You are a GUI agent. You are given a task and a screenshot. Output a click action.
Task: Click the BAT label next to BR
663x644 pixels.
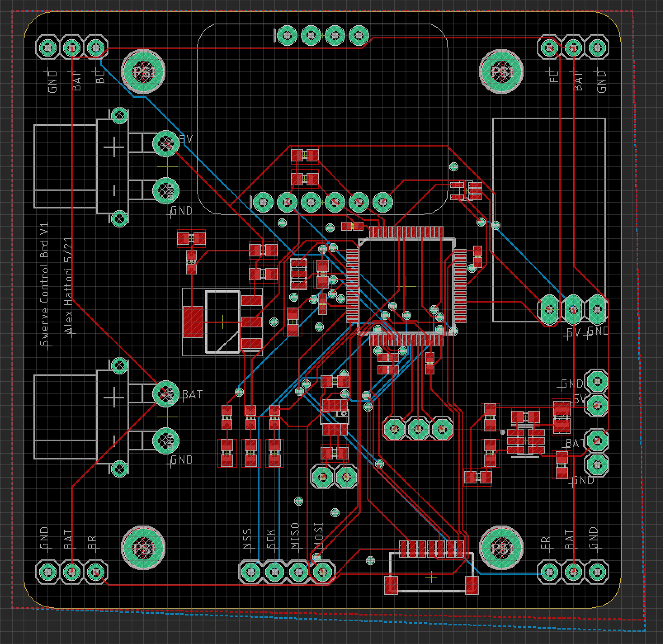pos(68,540)
